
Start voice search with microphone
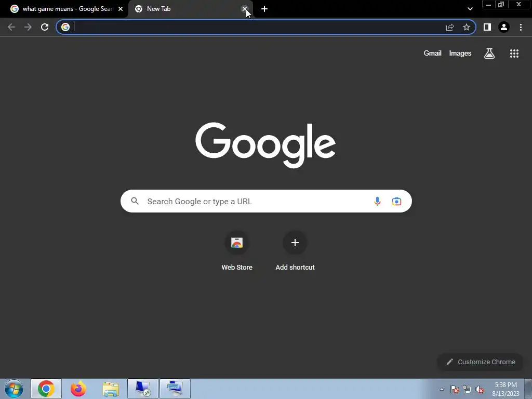pos(377,201)
